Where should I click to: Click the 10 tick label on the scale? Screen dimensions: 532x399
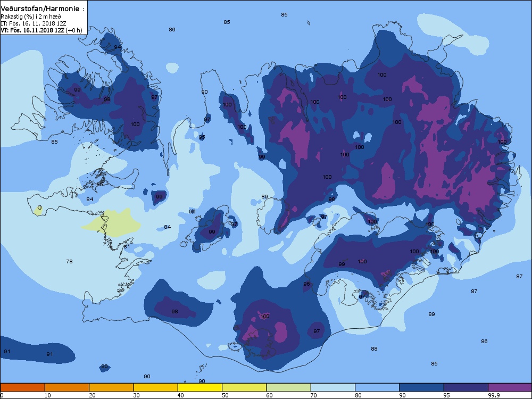[48, 395]
